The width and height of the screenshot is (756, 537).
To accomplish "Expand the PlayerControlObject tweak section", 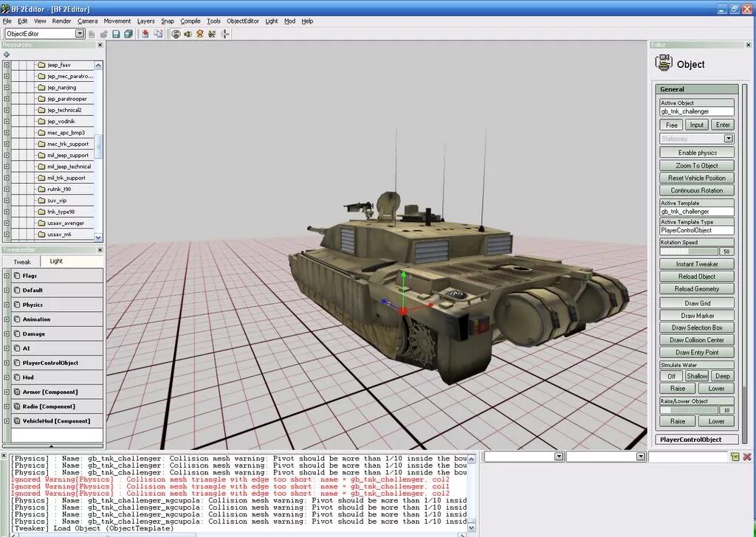I will click(7, 363).
